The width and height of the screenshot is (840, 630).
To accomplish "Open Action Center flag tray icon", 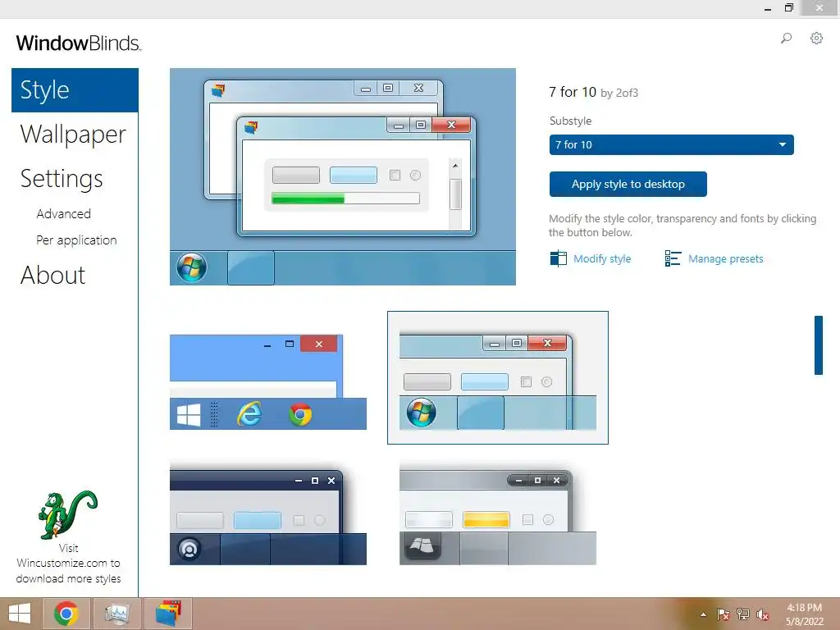I will pos(724,614).
